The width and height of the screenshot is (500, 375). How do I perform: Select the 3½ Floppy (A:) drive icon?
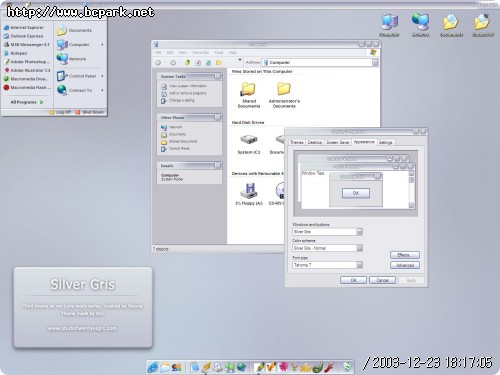[x=249, y=194]
